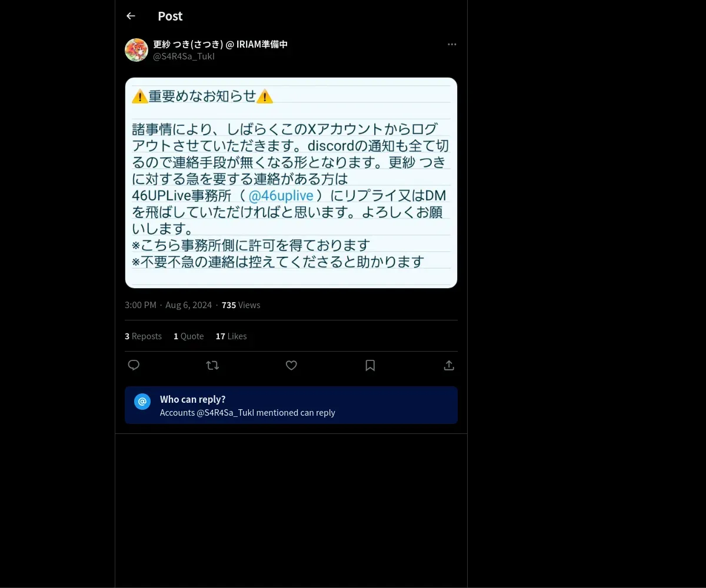Click the blue @ icon in reply notice
Screen dimensions: 706x588
coord(142,402)
